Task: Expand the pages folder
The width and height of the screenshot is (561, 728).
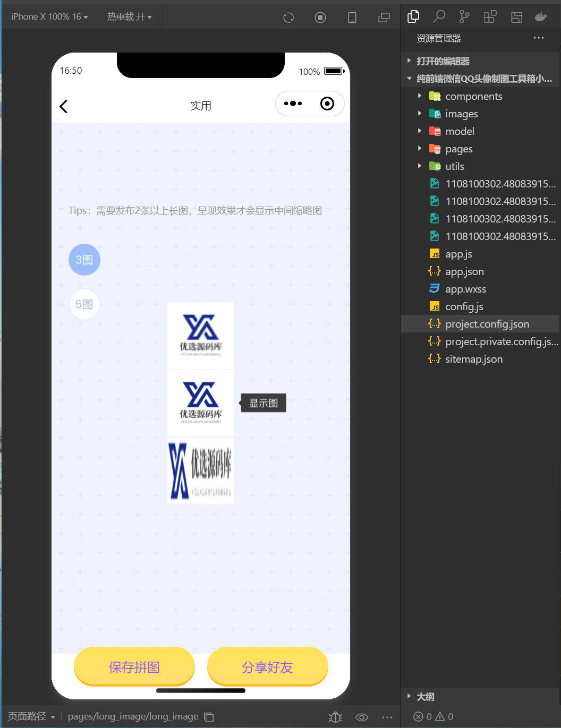Action: (481, 149)
